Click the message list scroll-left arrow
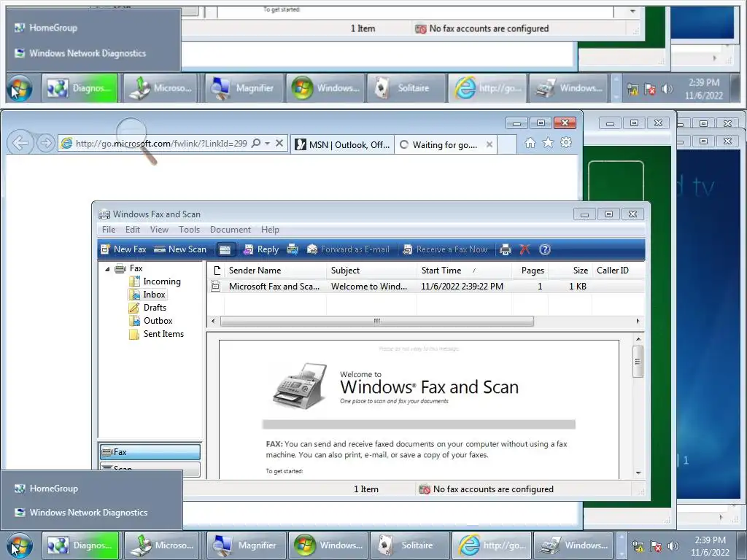This screenshot has height=560, width=747. pyautogui.click(x=213, y=321)
